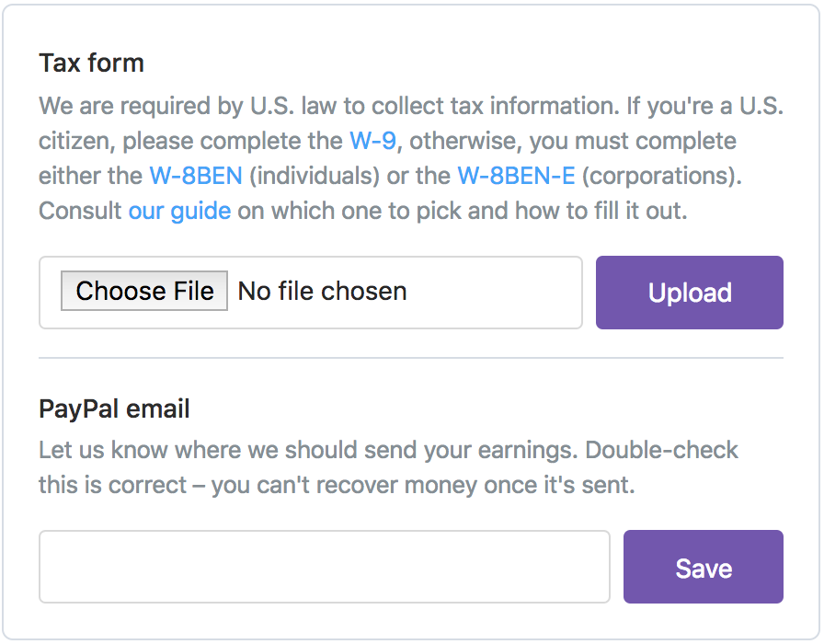Click the 'PayPal email' heading

pos(114,408)
